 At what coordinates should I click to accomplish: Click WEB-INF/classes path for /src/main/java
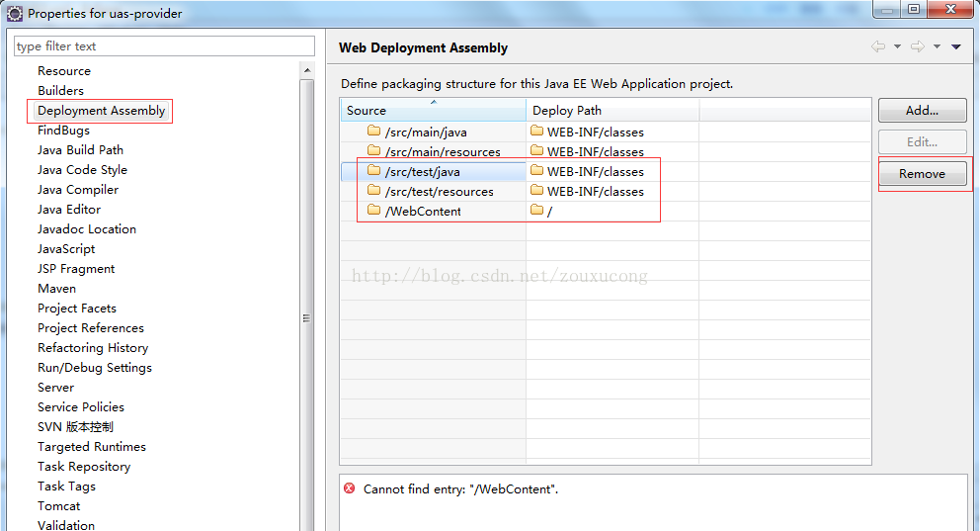click(x=596, y=132)
